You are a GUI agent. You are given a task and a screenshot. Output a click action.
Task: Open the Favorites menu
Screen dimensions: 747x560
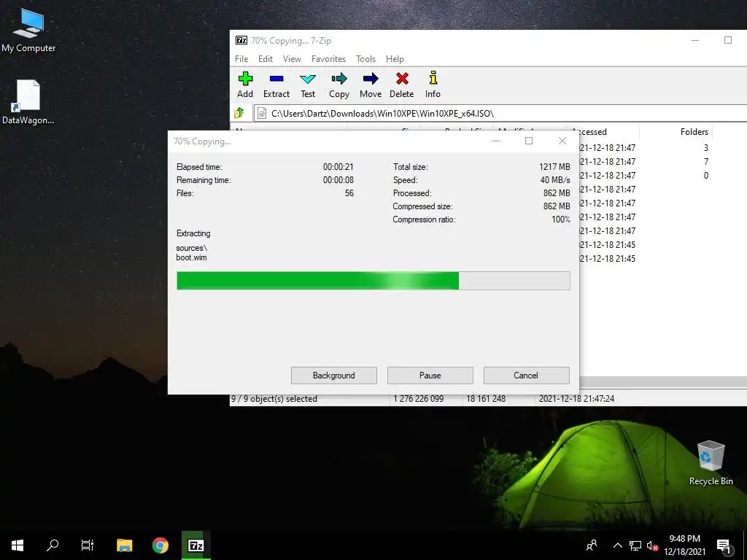tap(329, 59)
